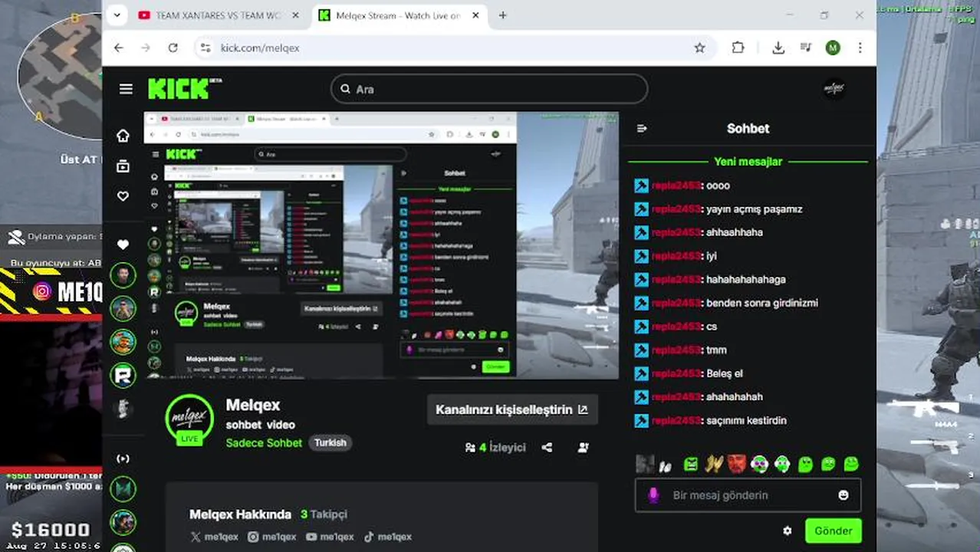
Task: Select the Melqex Stream browser tab
Action: coord(397,15)
